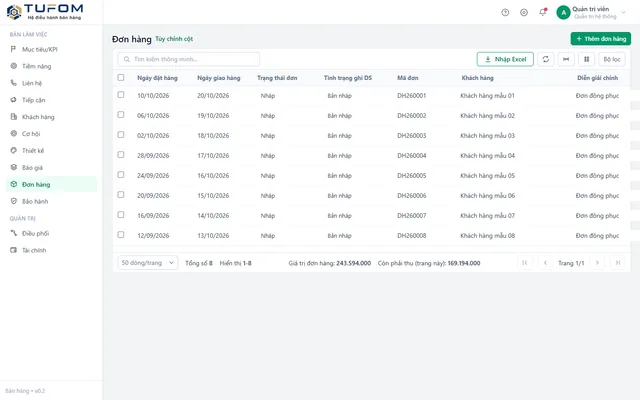
Task: Click the total value 243.594.000
Action: pyautogui.click(x=353, y=263)
